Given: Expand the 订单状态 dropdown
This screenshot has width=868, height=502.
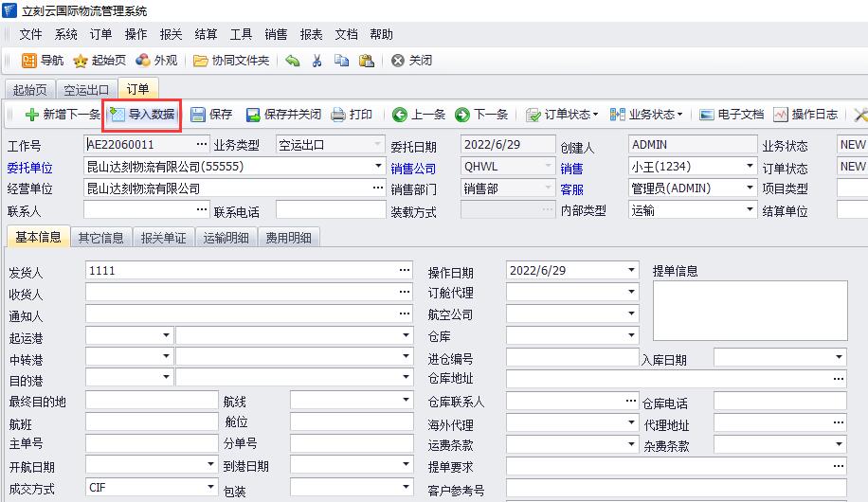Looking at the screenshot, I should [562, 115].
